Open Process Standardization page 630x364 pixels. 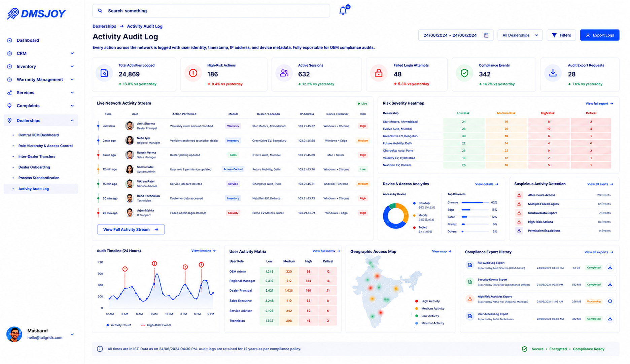[x=39, y=178]
